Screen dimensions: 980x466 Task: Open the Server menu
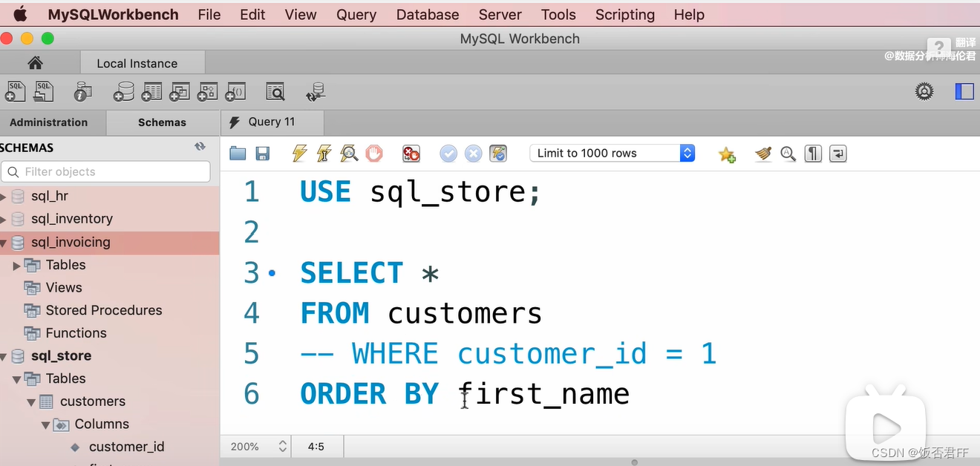click(x=500, y=15)
